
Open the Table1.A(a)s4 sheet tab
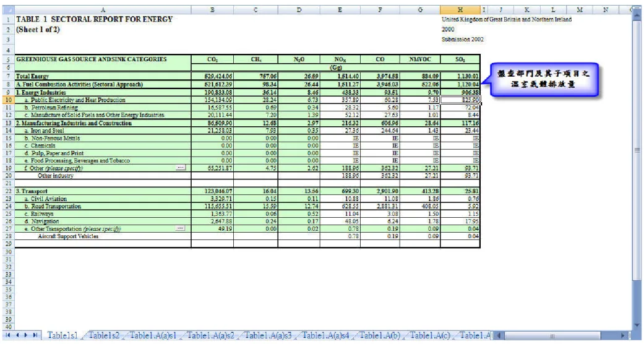pyautogui.click(x=325, y=335)
